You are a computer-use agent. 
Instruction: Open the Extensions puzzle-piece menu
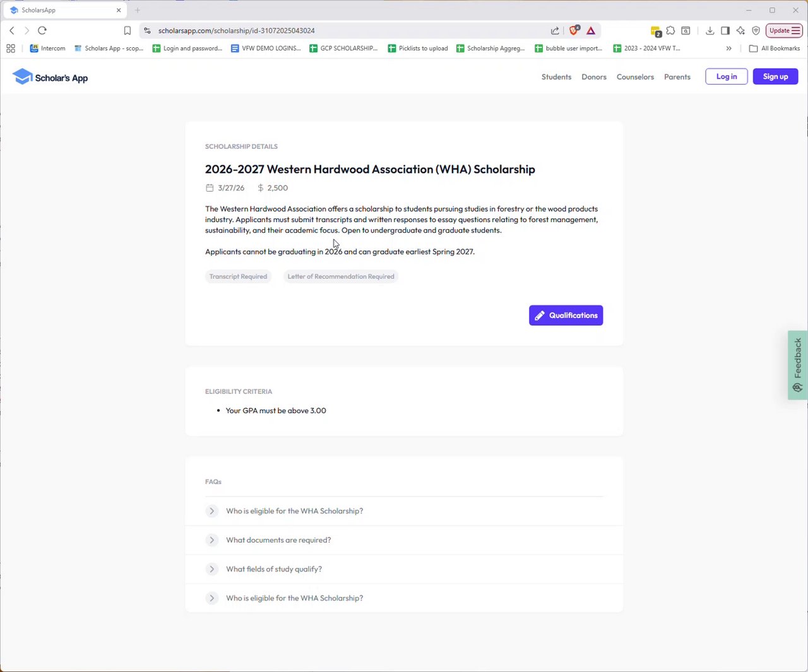tap(670, 30)
